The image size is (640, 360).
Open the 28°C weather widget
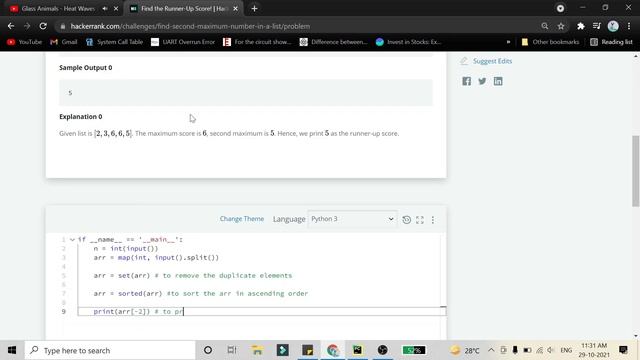click(465, 350)
